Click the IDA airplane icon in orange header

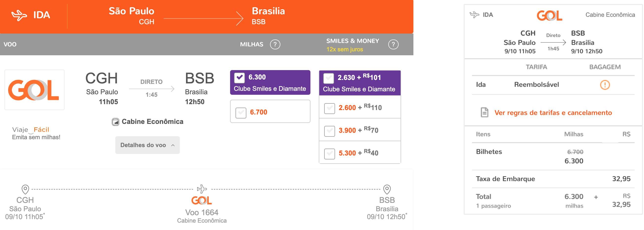19,15
